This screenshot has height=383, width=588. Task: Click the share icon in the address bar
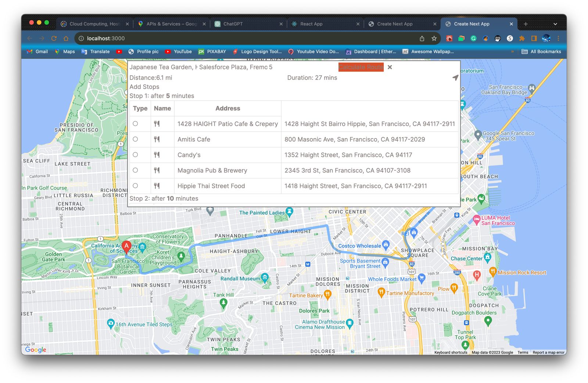pos(422,38)
